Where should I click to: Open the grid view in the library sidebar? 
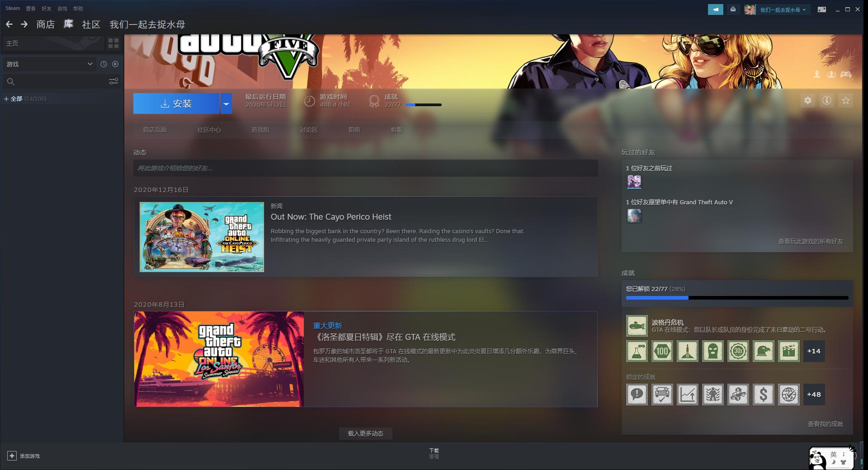(x=113, y=43)
